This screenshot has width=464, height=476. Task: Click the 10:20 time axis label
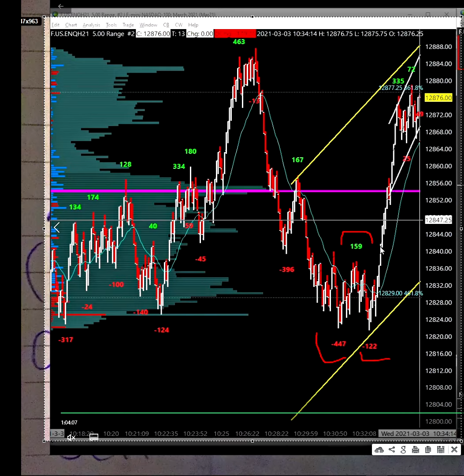(111, 434)
